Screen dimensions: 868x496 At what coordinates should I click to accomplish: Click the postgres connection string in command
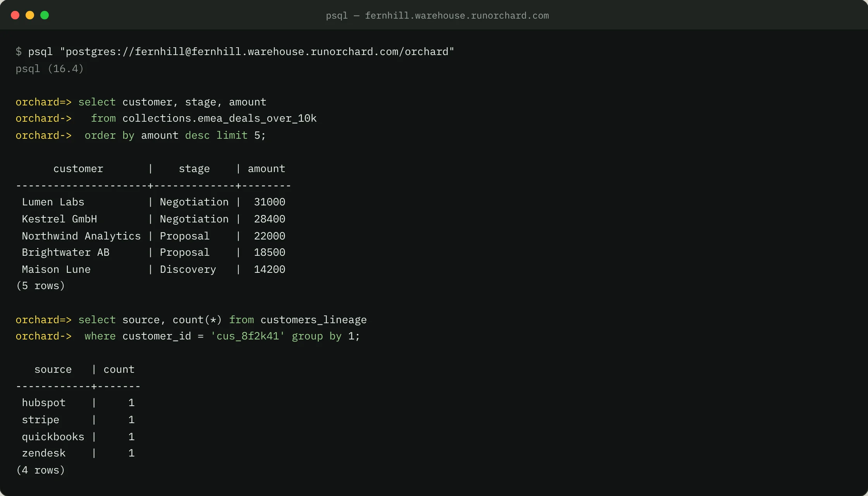click(257, 52)
